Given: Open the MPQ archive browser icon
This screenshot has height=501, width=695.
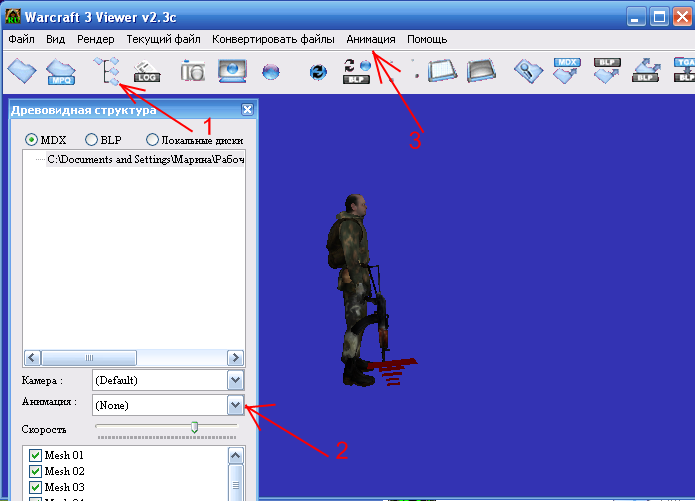Looking at the screenshot, I should 61,71.
